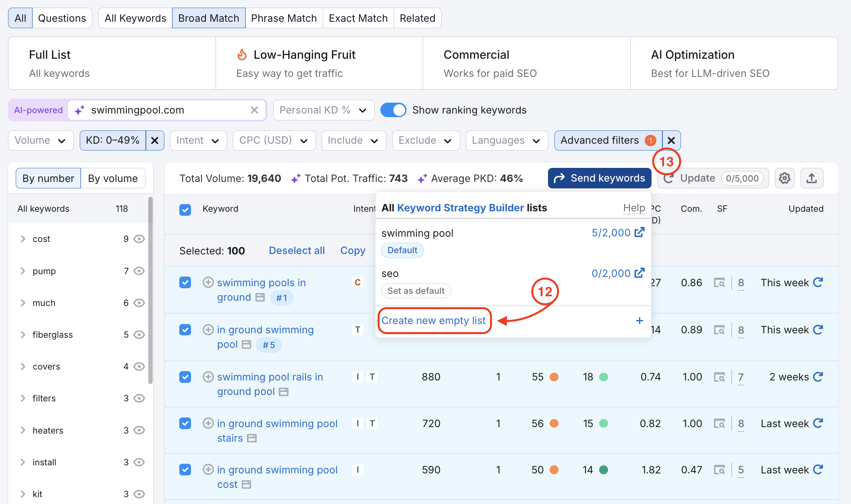Click the export upload icon
This screenshot has width=851, height=504.
[x=812, y=178]
